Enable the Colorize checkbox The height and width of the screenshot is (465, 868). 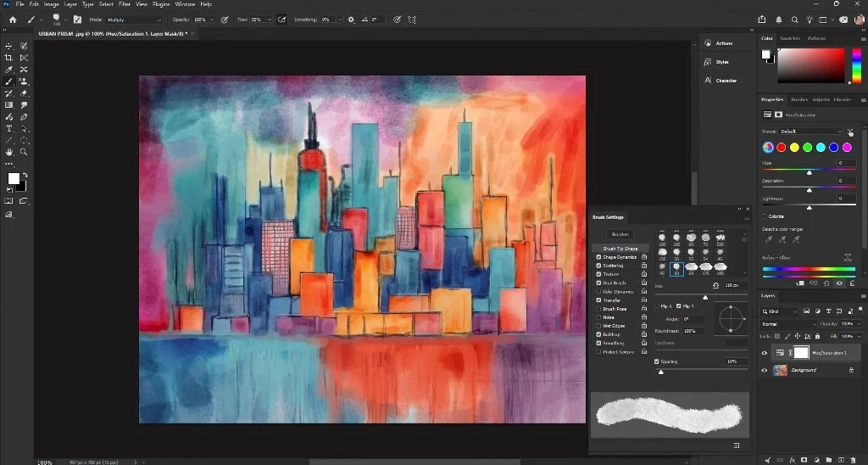pyautogui.click(x=765, y=216)
